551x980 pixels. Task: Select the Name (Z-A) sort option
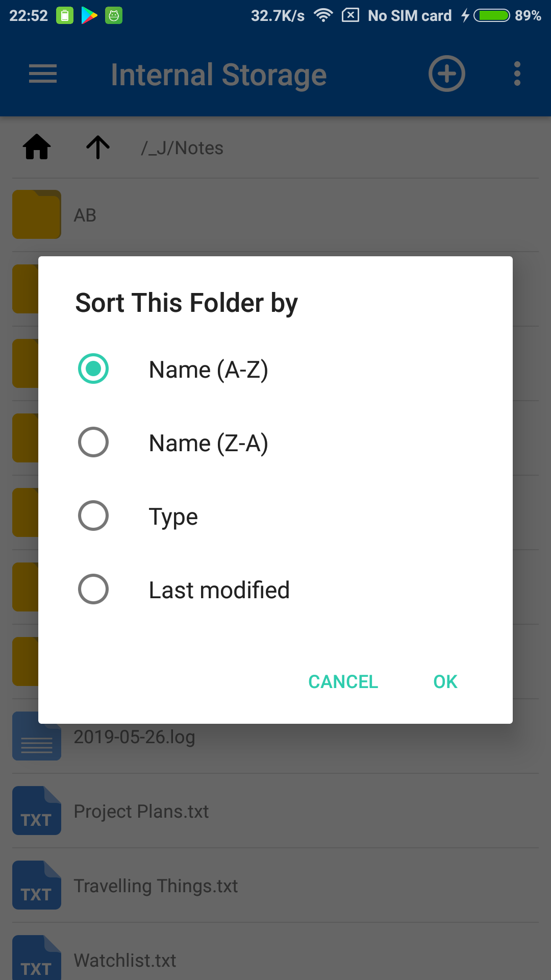(93, 442)
